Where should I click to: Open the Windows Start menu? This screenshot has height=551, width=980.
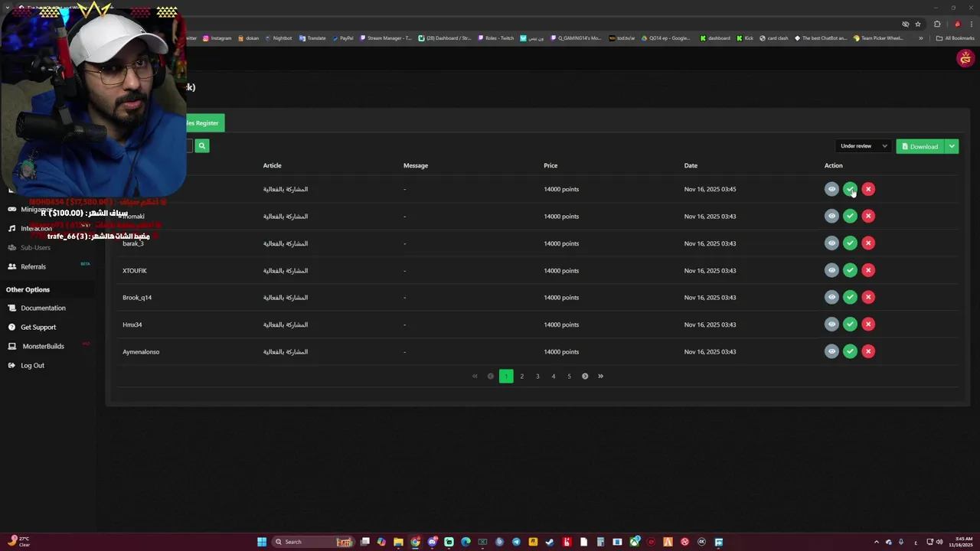pyautogui.click(x=262, y=542)
